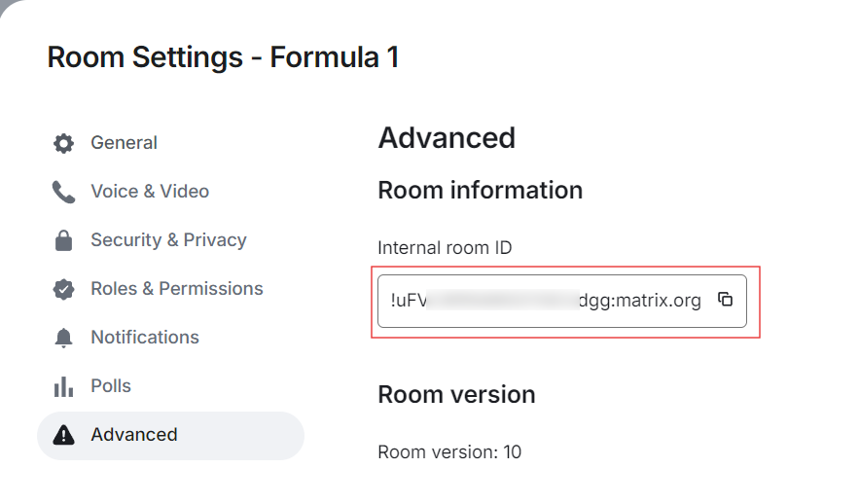Go to Security & Privacy settings
The width and height of the screenshot is (859, 504).
tap(168, 240)
